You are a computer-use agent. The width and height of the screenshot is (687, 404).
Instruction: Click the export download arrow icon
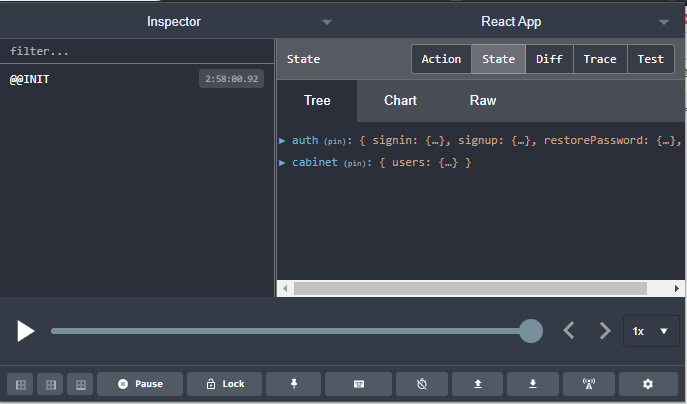pyautogui.click(x=533, y=384)
